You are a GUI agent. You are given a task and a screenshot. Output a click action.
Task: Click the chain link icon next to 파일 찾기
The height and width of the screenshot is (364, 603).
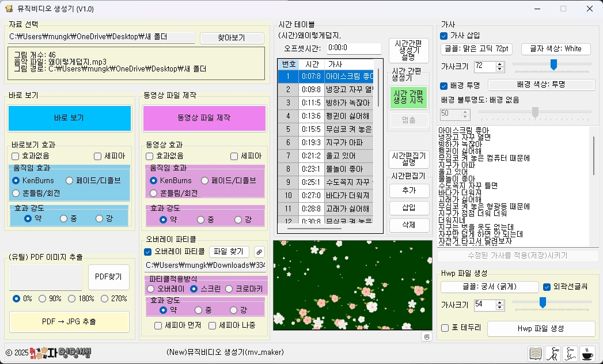tap(259, 252)
